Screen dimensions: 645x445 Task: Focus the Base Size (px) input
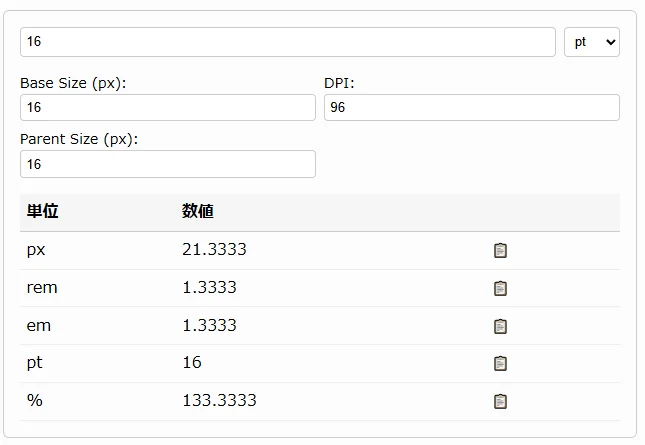(x=167, y=107)
